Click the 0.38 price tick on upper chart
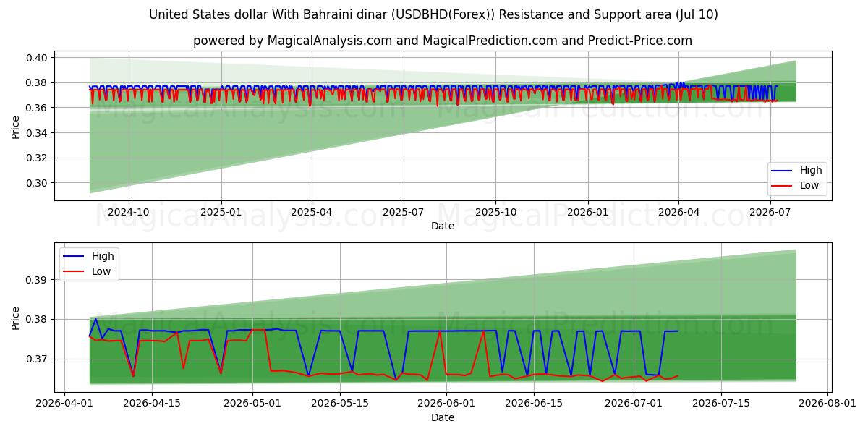 click(38, 83)
